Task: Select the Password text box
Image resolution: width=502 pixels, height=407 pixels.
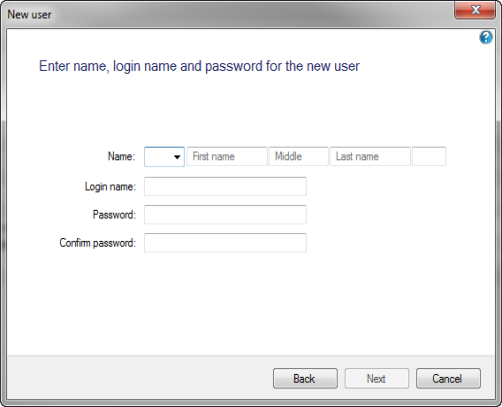Action: click(x=225, y=214)
